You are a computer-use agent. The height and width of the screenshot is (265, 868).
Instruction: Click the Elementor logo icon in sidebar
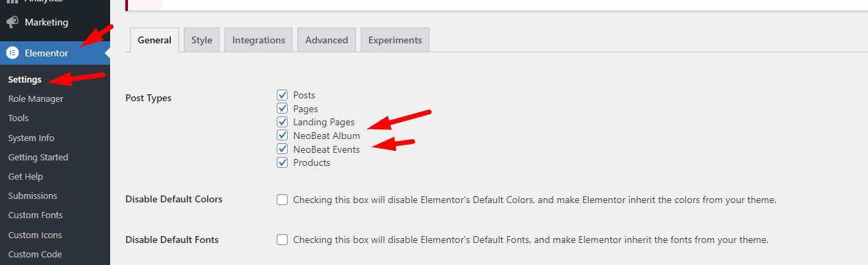(12, 53)
